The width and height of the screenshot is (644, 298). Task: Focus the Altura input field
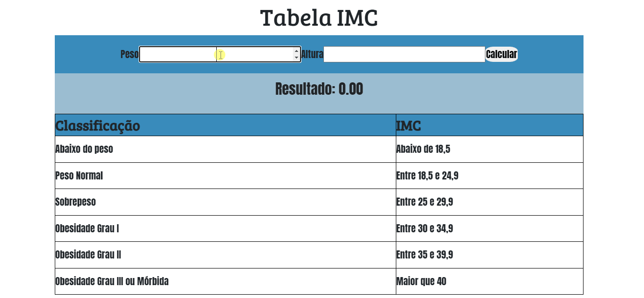[404, 54]
